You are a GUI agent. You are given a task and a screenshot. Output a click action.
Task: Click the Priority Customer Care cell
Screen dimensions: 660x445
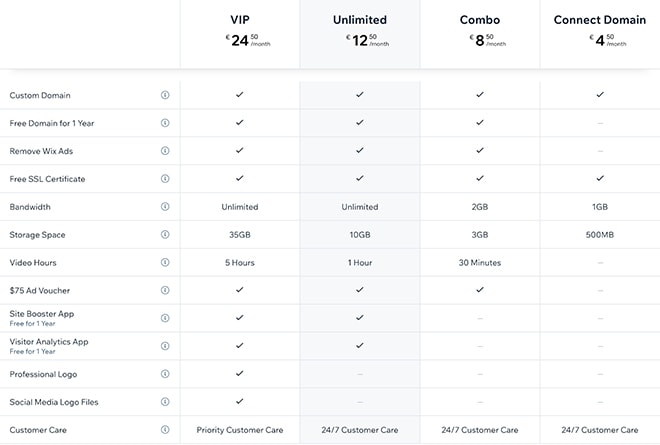240,430
